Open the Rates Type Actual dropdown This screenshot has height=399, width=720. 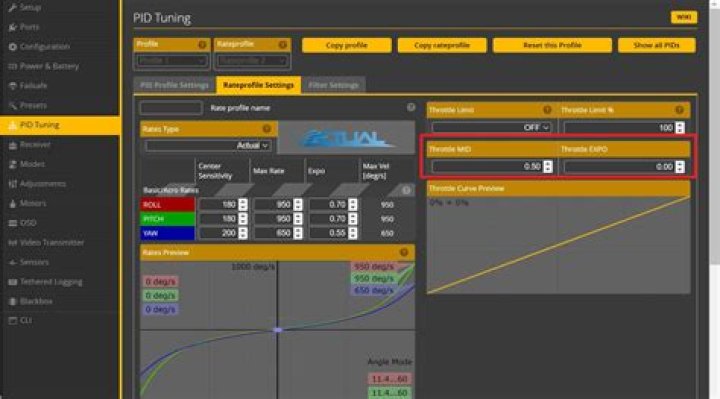click(208, 146)
